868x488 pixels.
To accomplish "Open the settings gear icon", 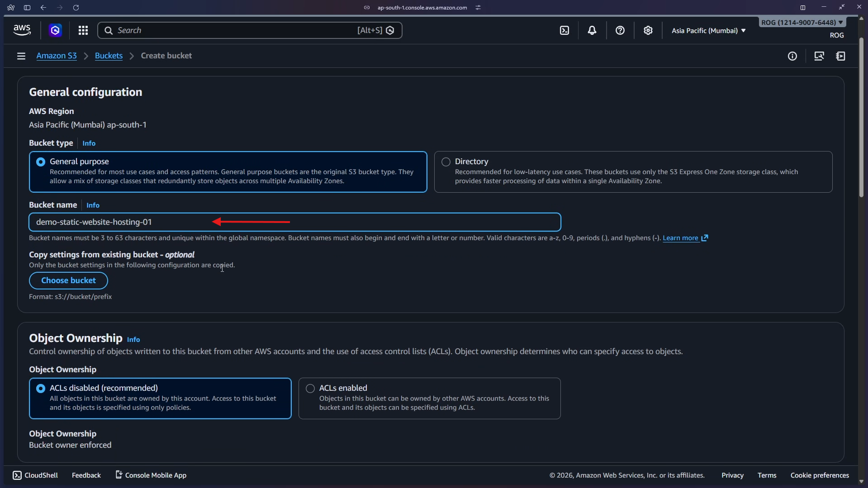I will click(648, 30).
